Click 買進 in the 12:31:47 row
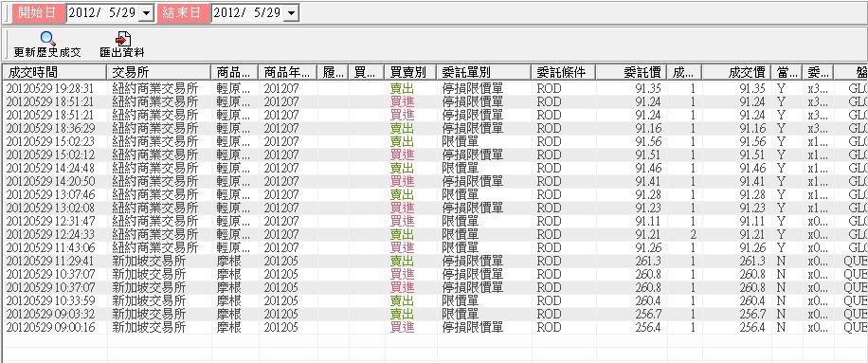Image resolution: width=868 pixels, height=363 pixels. coord(402,222)
